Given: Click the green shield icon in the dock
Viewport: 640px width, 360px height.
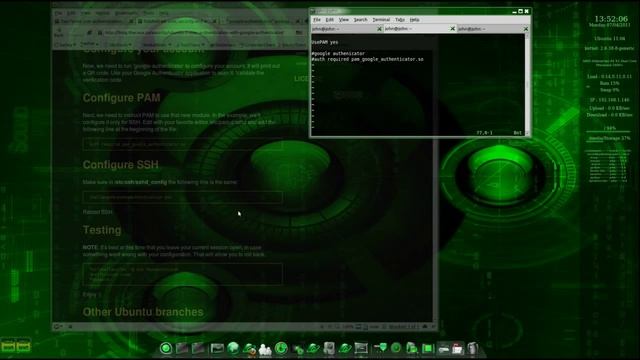Looking at the screenshot, I should click(x=382, y=347).
